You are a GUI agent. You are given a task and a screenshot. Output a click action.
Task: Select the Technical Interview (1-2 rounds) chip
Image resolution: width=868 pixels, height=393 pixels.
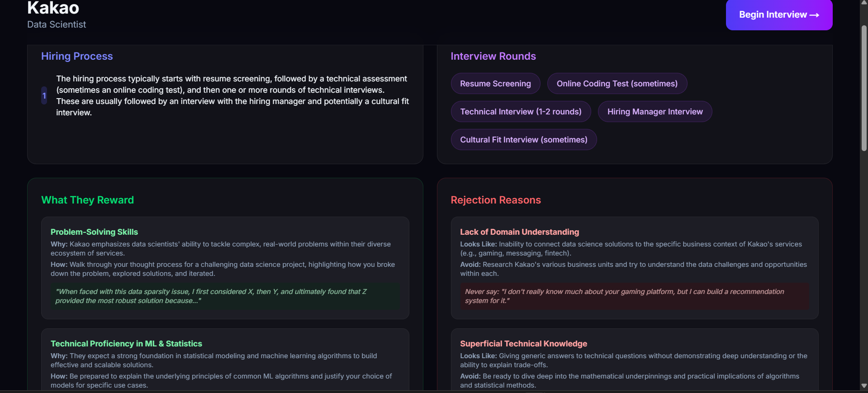pos(521,112)
